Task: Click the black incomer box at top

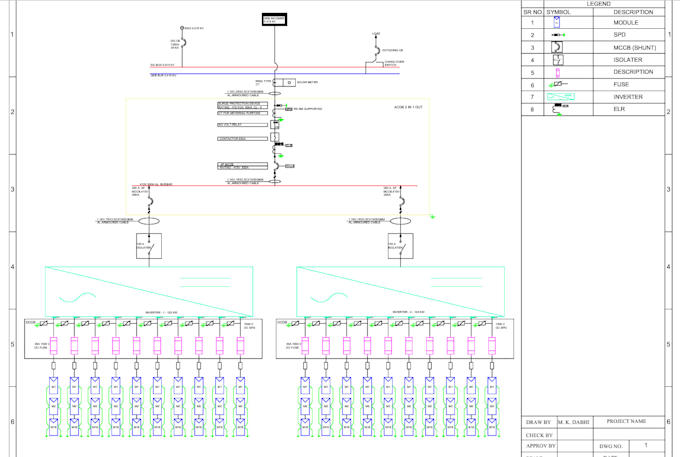Action: pos(274,20)
